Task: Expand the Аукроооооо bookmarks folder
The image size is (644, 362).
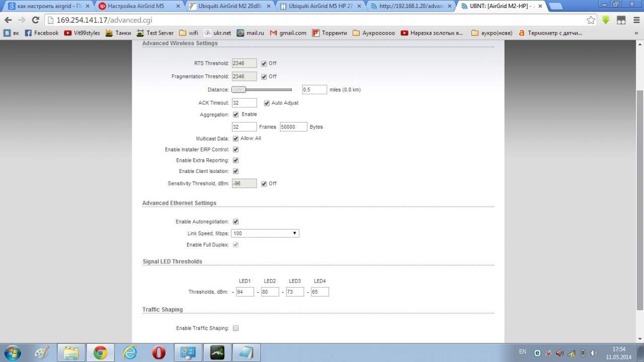Action: click(374, 33)
